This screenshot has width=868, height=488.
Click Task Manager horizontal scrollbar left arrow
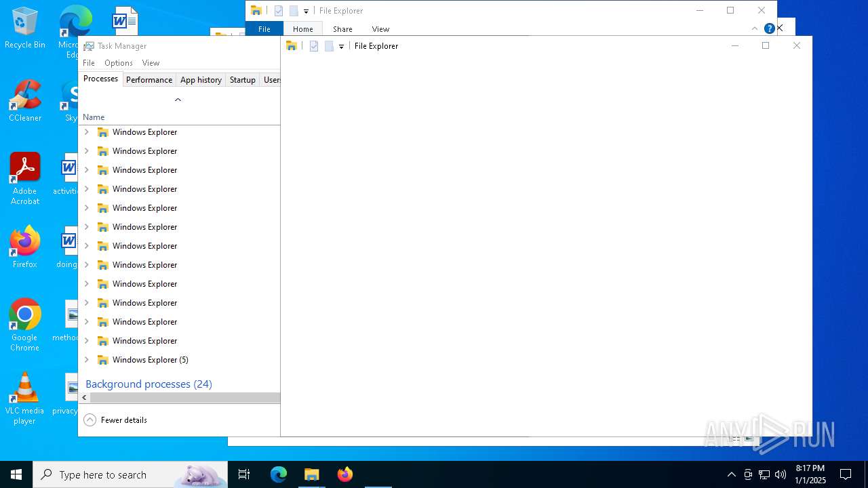[84, 398]
